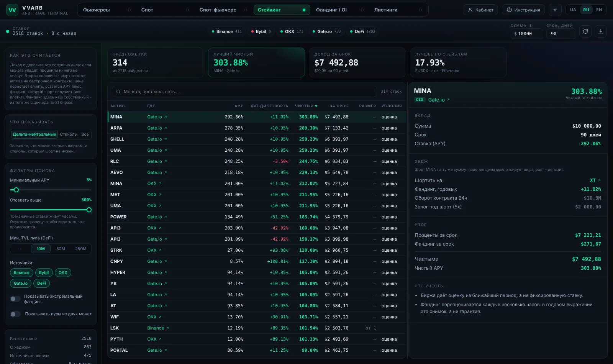Toggle light theme sun icon
The image size is (613, 364).
[x=555, y=10]
